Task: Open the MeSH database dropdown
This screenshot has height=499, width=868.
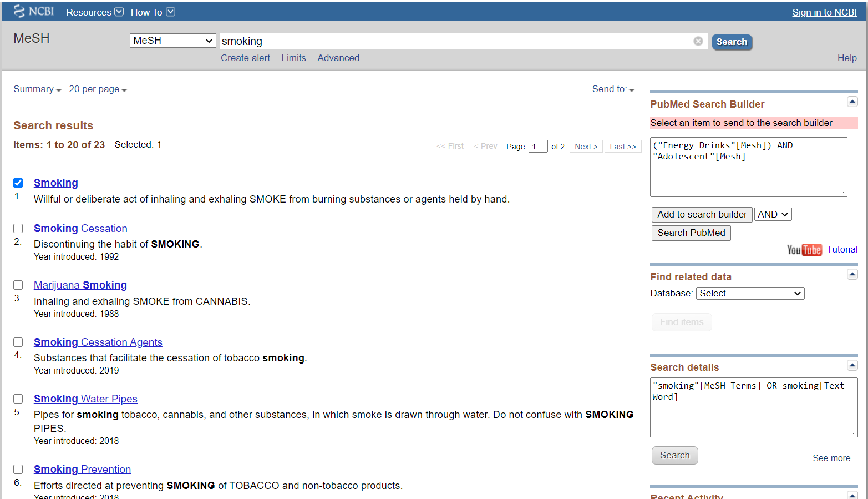Action: (172, 41)
